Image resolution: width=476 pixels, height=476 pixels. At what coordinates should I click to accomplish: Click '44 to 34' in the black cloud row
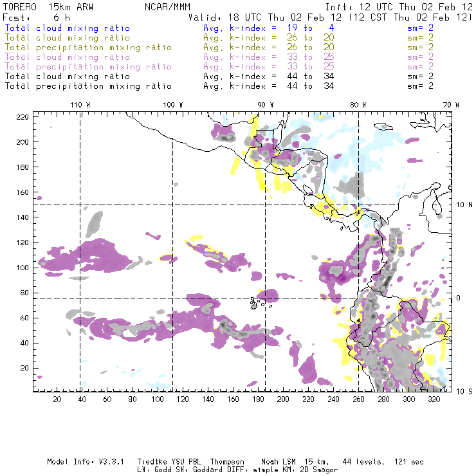tap(311, 76)
